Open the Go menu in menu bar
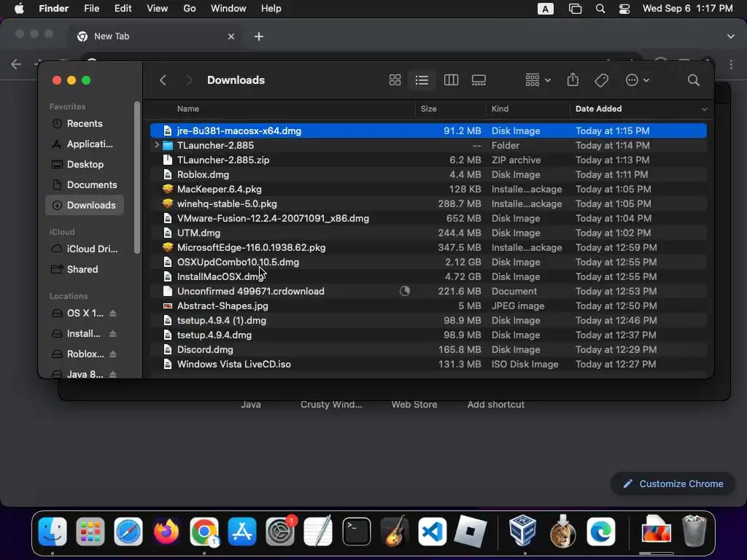The image size is (747, 560). [x=190, y=9]
